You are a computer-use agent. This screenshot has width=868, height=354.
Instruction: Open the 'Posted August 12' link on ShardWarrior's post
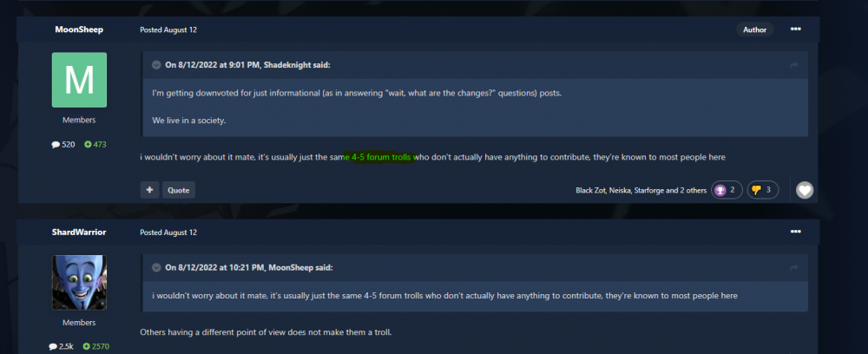click(168, 233)
